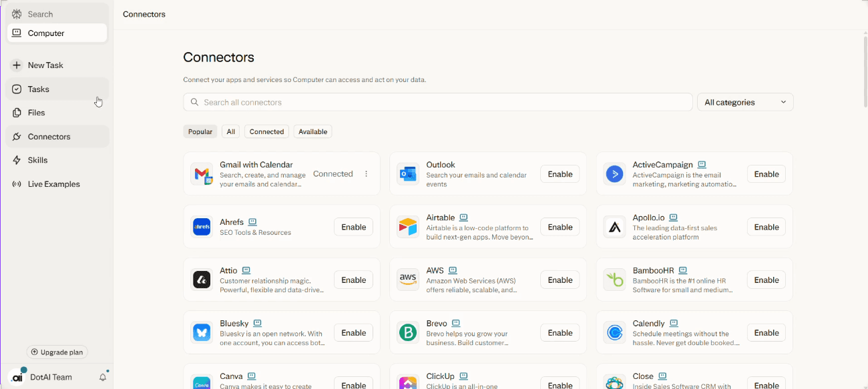Viewport: 868px width, 389px height.
Task: Select Computer in the sidebar
Action: pyautogui.click(x=57, y=33)
